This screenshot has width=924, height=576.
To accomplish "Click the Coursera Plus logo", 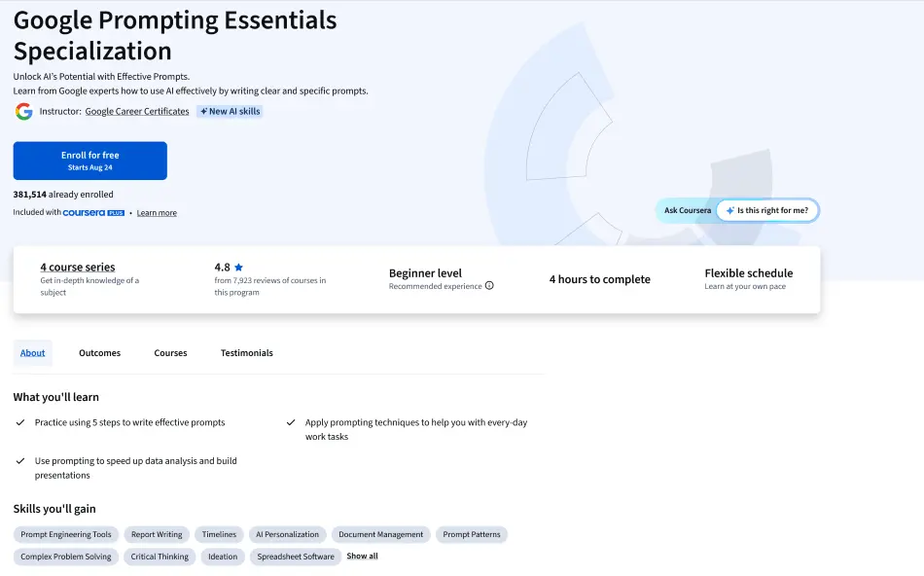I will pyautogui.click(x=93, y=213).
